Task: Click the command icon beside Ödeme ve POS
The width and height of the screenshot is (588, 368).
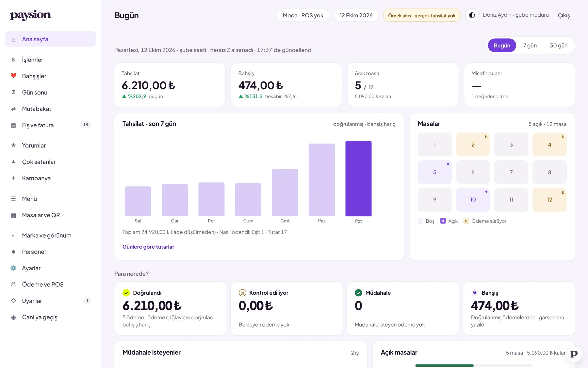Action: point(13,285)
